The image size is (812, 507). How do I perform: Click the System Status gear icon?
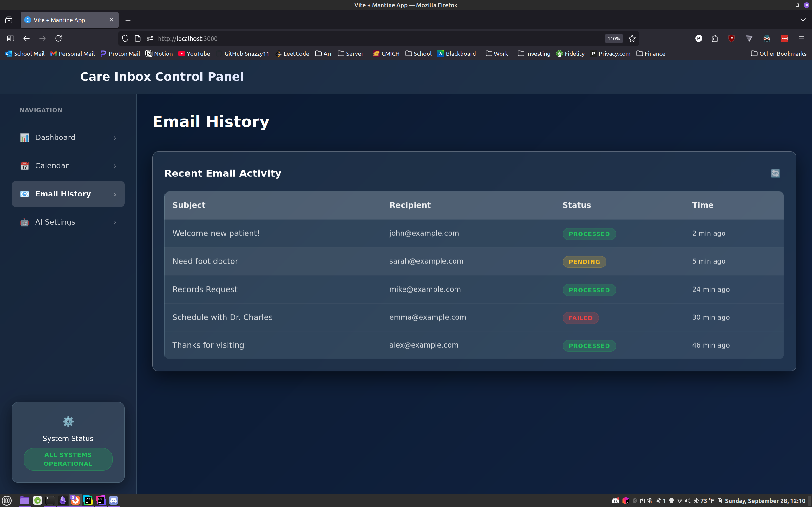68,421
